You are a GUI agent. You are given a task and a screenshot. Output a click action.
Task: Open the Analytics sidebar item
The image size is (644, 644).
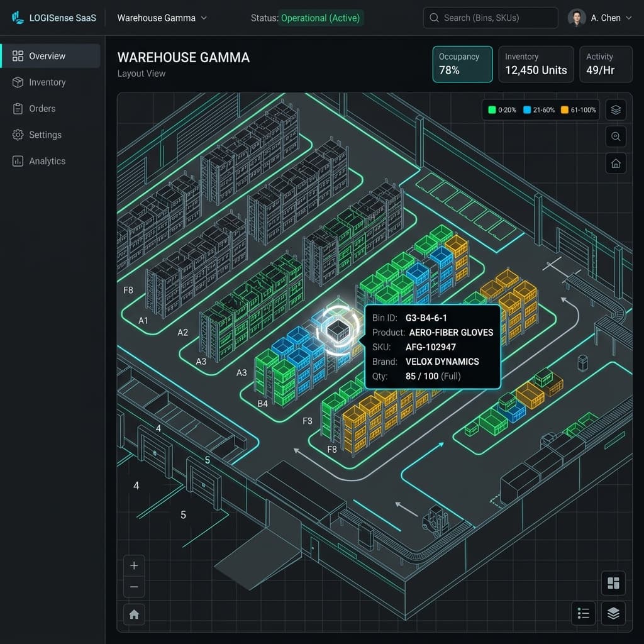tap(50, 161)
